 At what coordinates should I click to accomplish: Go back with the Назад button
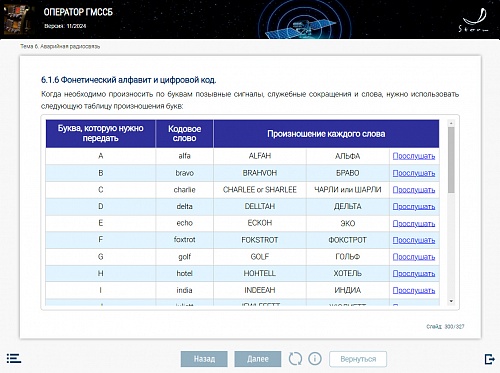tap(204, 359)
